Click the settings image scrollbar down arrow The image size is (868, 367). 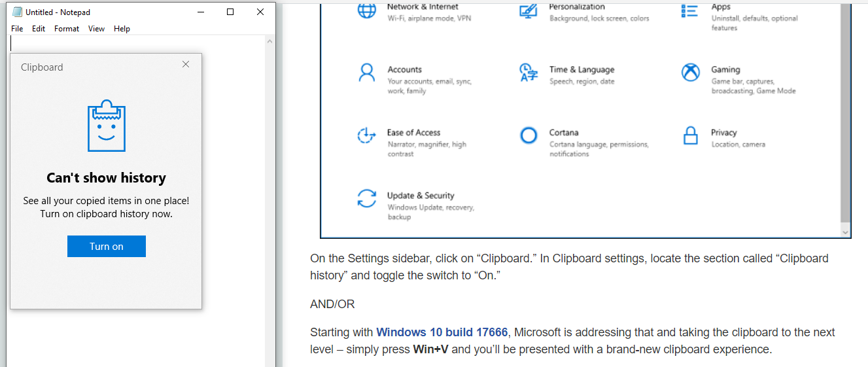click(x=845, y=232)
